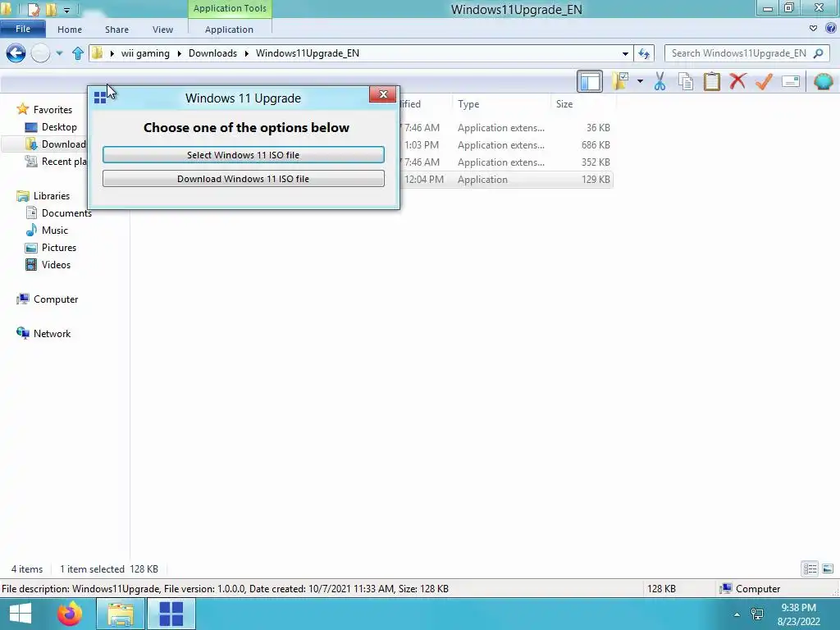Expand the arrow after wii gaming breadcrumb
Viewport: 840px width, 630px height.
tap(180, 53)
